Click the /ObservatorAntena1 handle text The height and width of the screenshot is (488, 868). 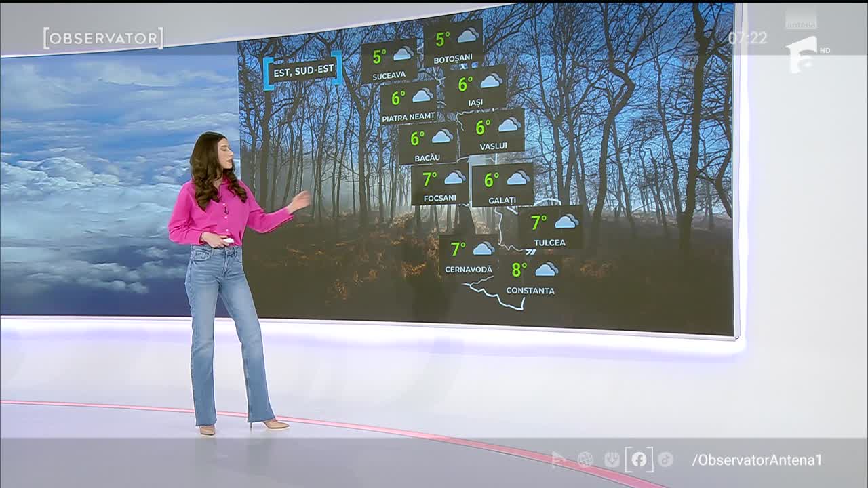tap(757, 460)
